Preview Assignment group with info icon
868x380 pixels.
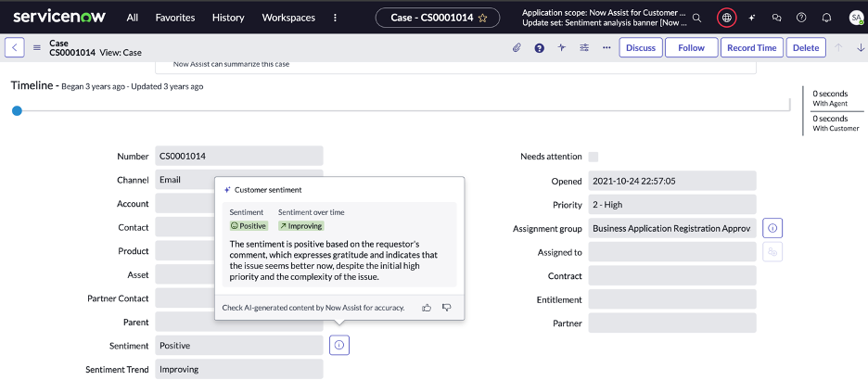pyautogui.click(x=772, y=228)
